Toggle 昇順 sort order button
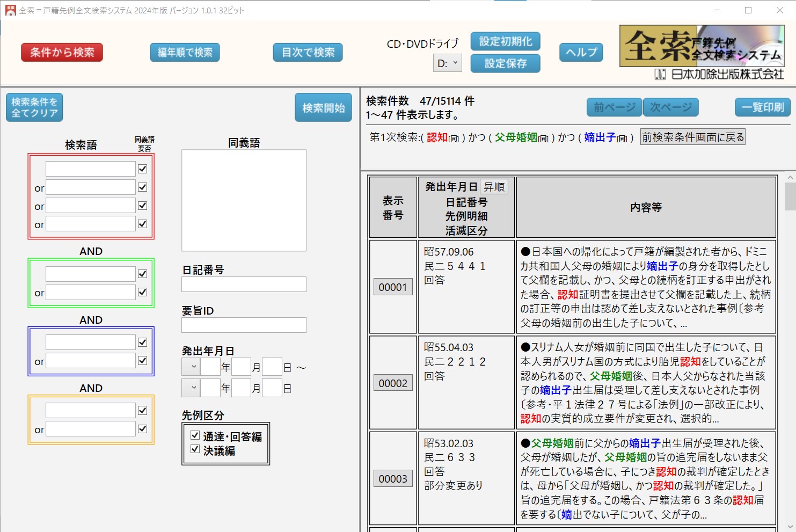The image size is (796, 532). point(494,187)
